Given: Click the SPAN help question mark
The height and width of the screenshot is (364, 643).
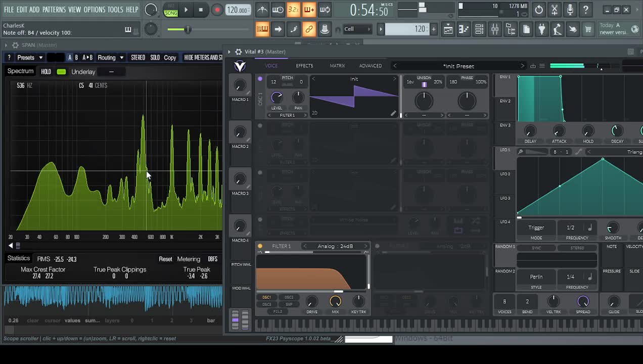Looking at the screenshot, I should click(x=9, y=58).
